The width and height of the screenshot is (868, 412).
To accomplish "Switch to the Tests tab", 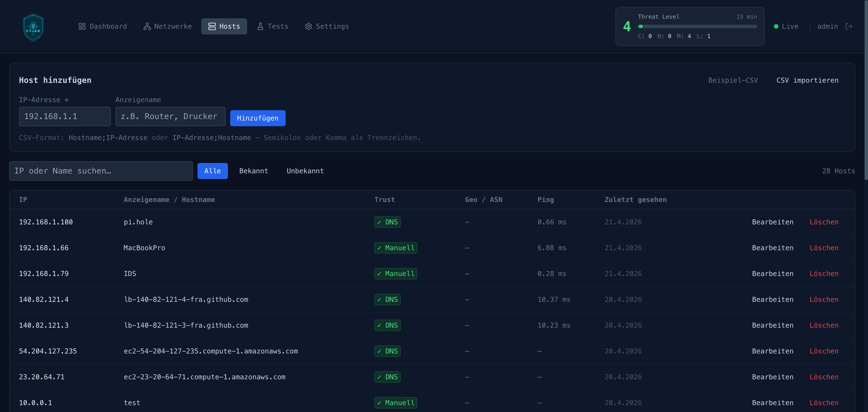I will [272, 26].
